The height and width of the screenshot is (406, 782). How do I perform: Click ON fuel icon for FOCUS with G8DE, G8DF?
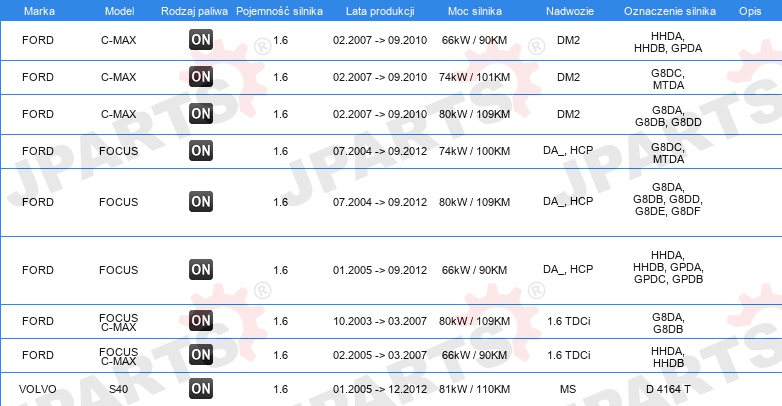click(x=201, y=202)
